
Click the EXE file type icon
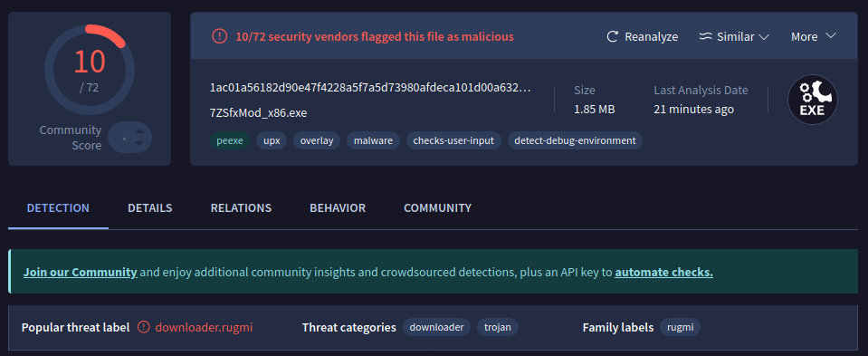point(813,101)
